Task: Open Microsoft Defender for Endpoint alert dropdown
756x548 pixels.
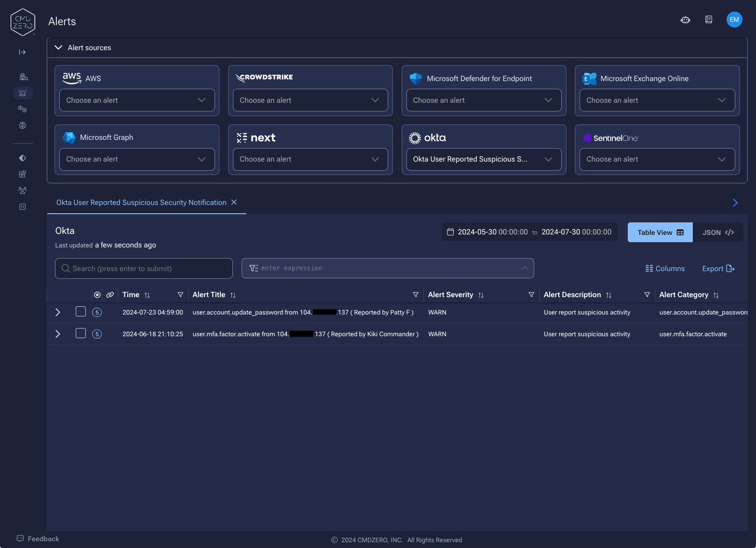Action: pos(484,100)
